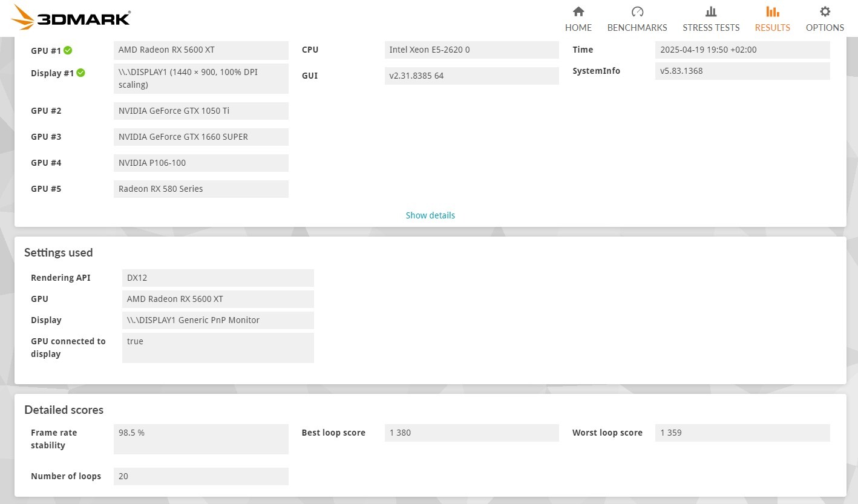Image resolution: width=858 pixels, height=504 pixels.
Task: Select the NVIDIA GeForce GTX 1050 Ti value
Action: (x=201, y=111)
